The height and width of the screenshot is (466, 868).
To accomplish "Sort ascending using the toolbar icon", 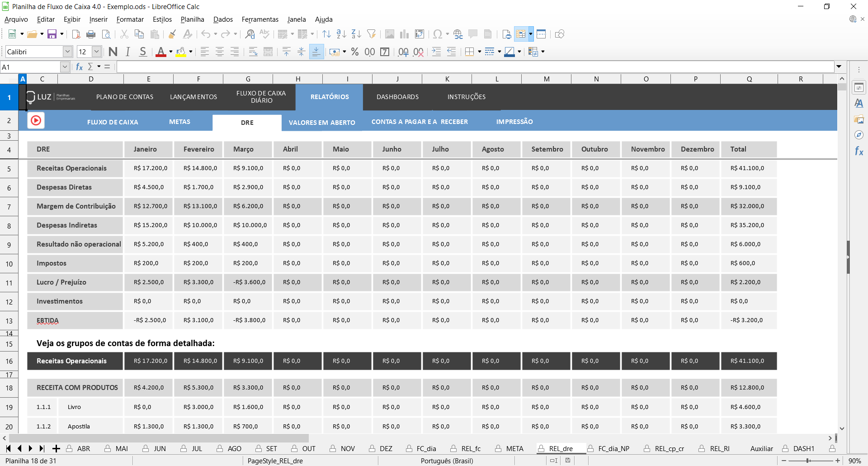I will [x=341, y=34].
